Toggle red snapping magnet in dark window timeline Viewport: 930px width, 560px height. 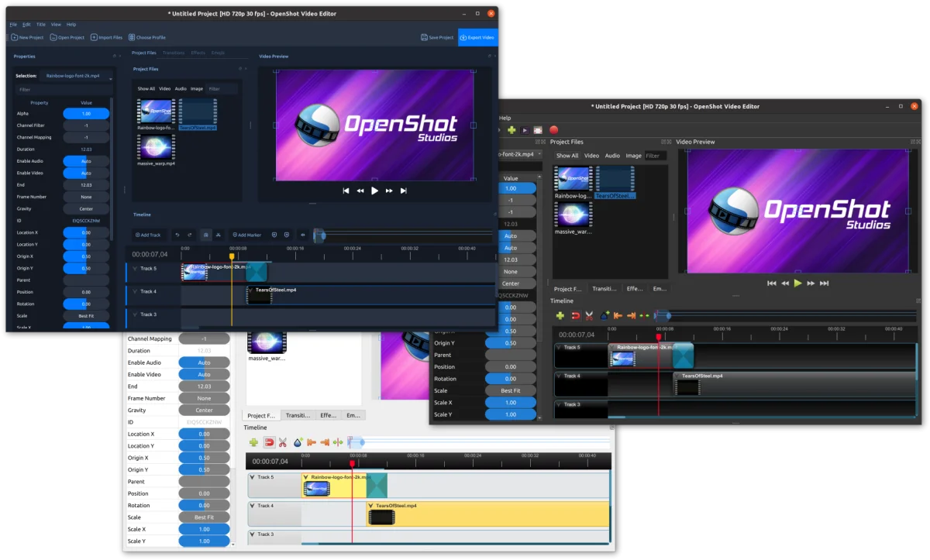(576, 315)
